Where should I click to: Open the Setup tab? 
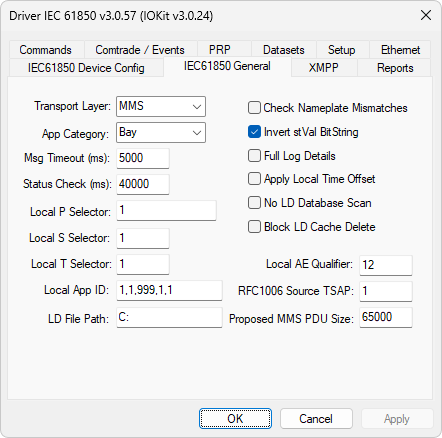(342, 50)
